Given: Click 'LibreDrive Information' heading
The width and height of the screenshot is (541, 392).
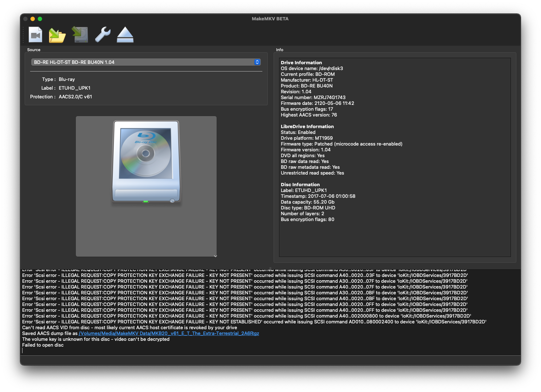Looking at the screenshot, I should pyautogui.click(x=307, y=126).
